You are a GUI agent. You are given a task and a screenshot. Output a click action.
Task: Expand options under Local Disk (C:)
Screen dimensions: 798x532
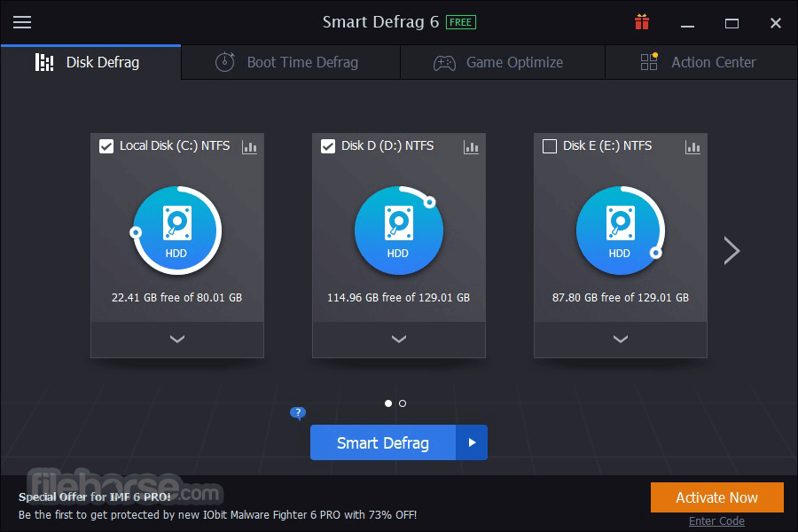[x=177, y=339]
